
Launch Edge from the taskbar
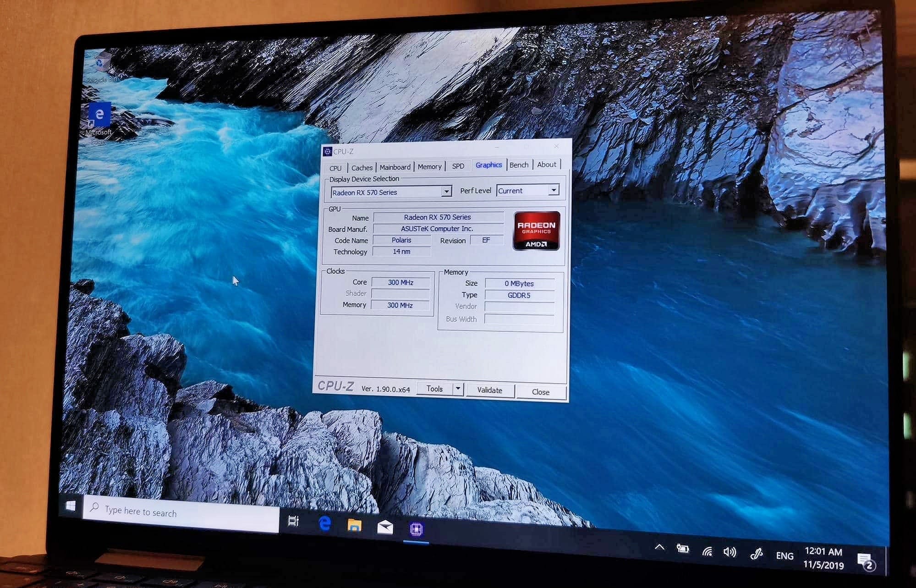pyautogui.click(x=324, y=523)
